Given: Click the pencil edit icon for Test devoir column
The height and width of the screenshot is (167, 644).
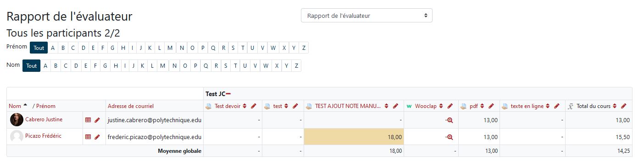Looking at the screenshot, I should (x=254, y=106).
